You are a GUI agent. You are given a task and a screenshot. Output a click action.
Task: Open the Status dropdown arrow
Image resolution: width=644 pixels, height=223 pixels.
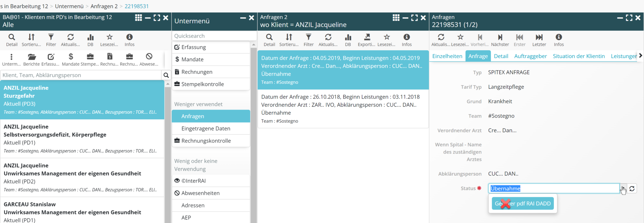pyautogui.click(x=623, y=188)
